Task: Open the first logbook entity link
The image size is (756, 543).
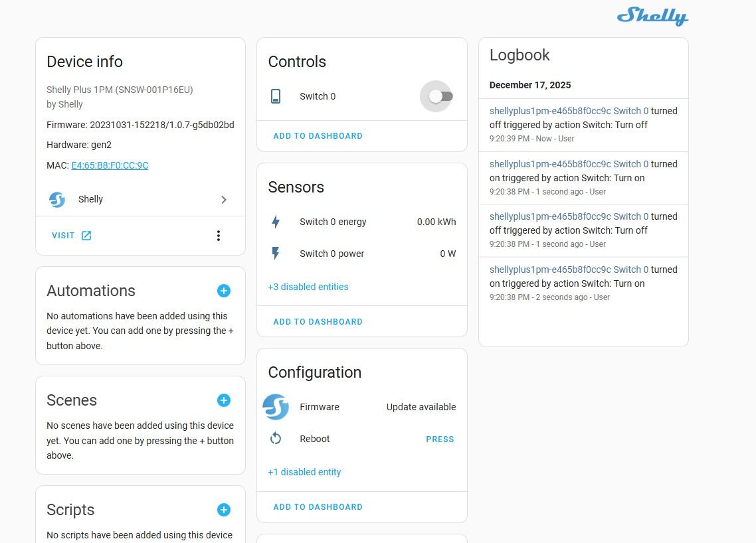Action: [x=569, y=111]
